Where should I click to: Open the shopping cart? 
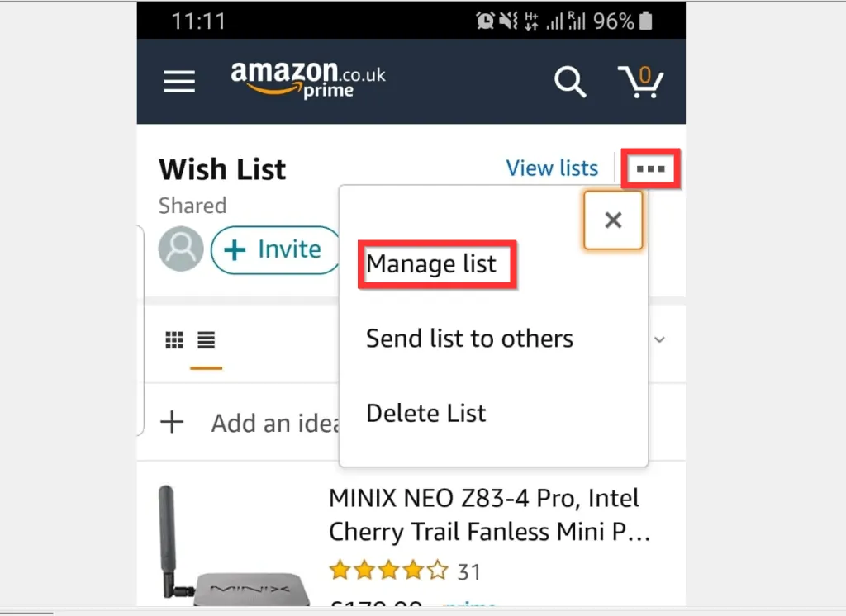tap(642, 82)
